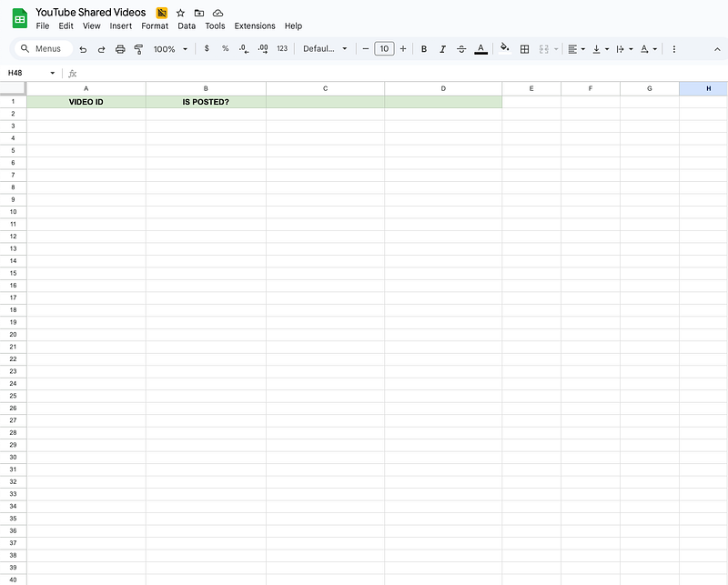Activate the paint format roller tool
The height and width of the screenshot is (585, 728).
(138, 49)
